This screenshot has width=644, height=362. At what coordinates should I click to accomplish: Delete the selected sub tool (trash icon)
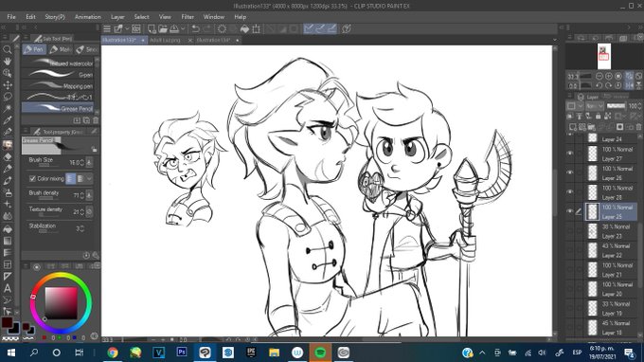pyautogui.click(x=96, y=120)
